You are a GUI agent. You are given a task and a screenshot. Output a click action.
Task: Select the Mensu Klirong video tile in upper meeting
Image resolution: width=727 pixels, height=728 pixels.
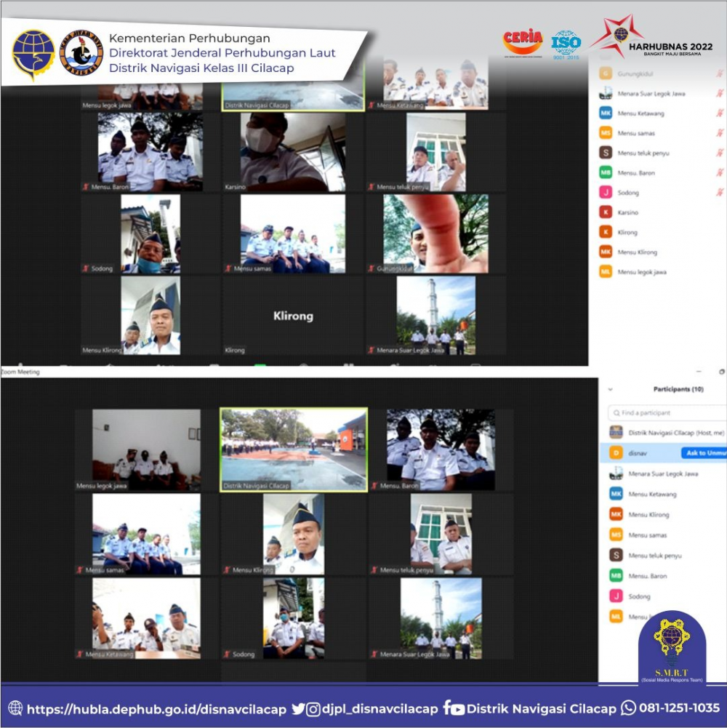(150, 316)
